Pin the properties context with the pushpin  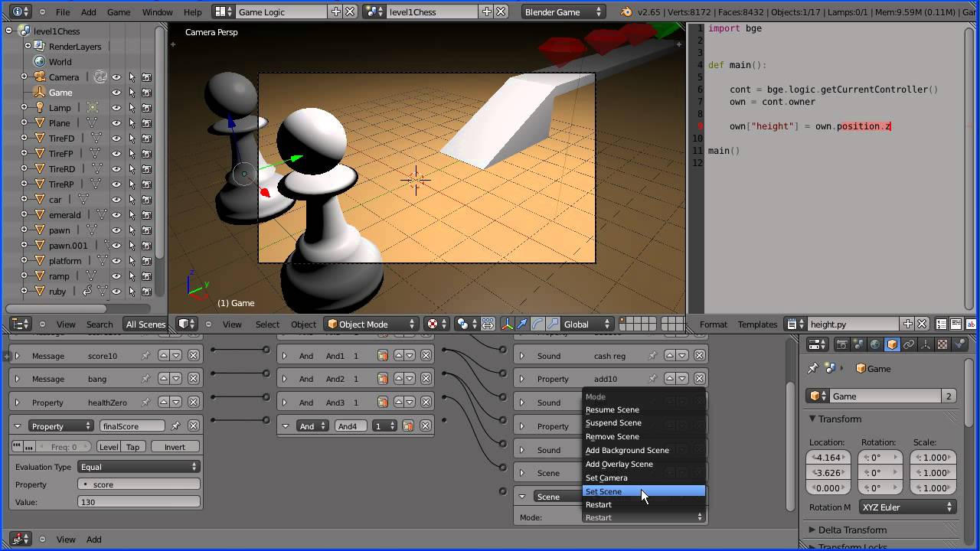click(813, 368)
